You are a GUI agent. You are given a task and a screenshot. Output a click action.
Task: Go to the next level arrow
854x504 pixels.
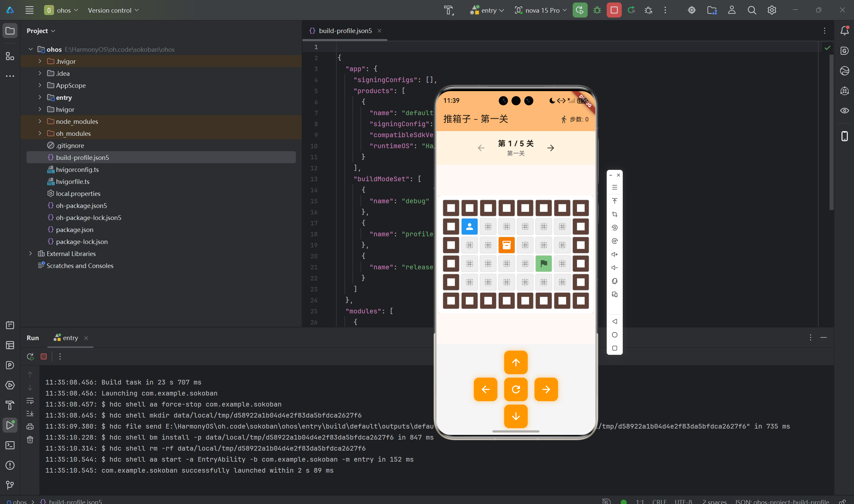(x=550, y=148)
